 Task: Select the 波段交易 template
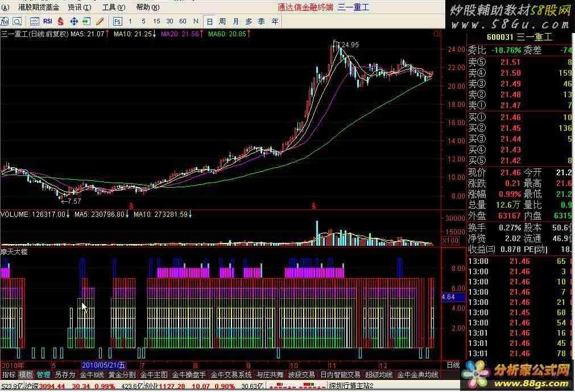click(x=302, y=375)
